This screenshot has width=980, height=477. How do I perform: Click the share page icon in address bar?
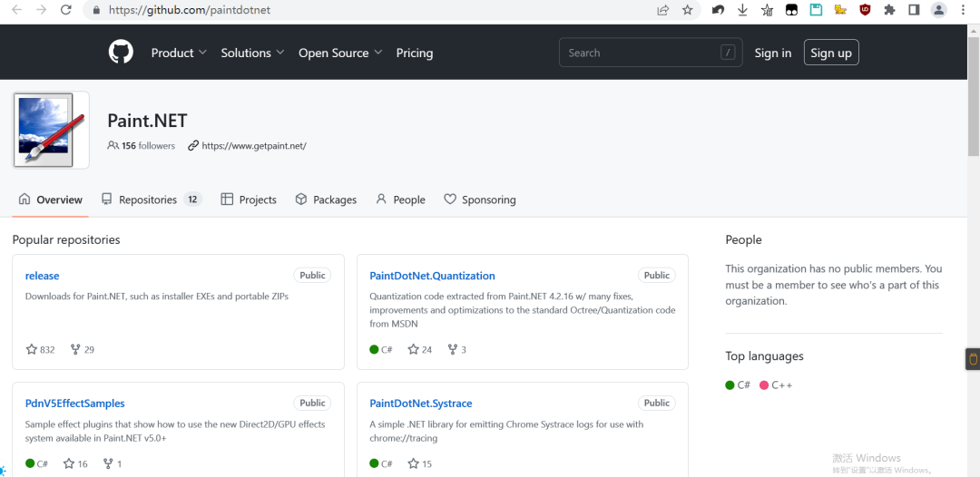[x=663, y=10]
